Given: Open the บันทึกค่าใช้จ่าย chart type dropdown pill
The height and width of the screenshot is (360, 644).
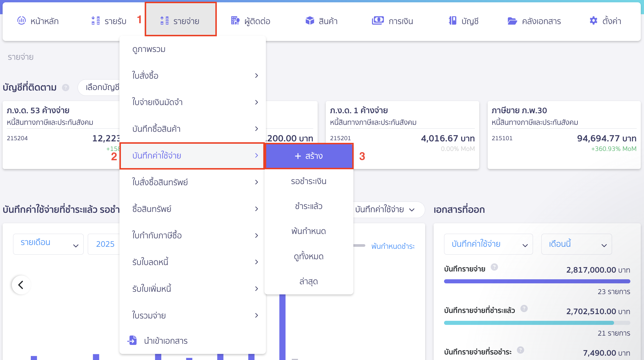Looking at the screenshot, I should pos(388,210).
